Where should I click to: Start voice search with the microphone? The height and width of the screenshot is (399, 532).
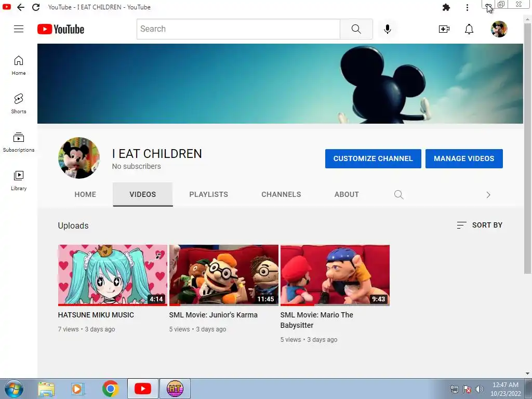(388, 29)
